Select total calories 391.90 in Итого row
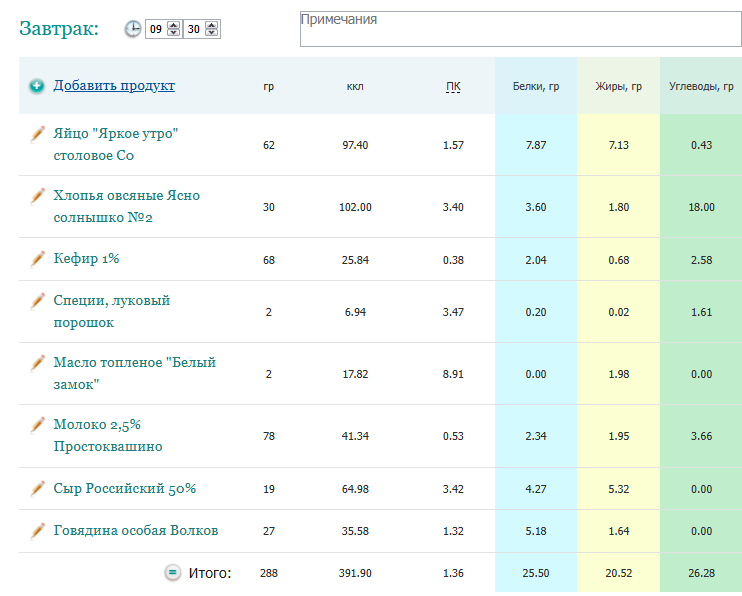The width and height of the screenshot is (742, 596). (355, 573)
